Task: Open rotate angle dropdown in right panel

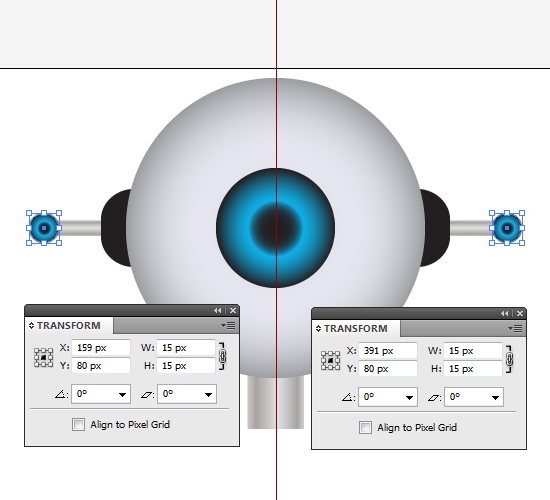Action: [x=409, y=397]
